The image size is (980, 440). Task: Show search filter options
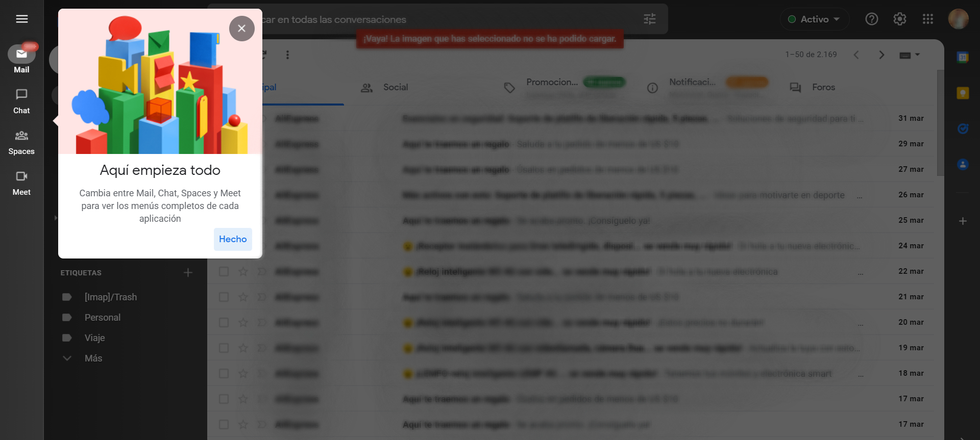pyautogui.click(x=649, y=19)
